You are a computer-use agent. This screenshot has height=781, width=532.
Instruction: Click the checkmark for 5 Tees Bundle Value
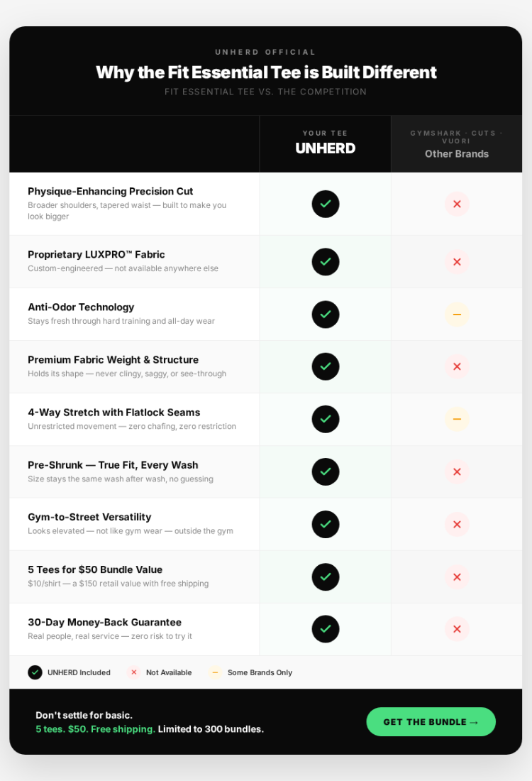326,577
